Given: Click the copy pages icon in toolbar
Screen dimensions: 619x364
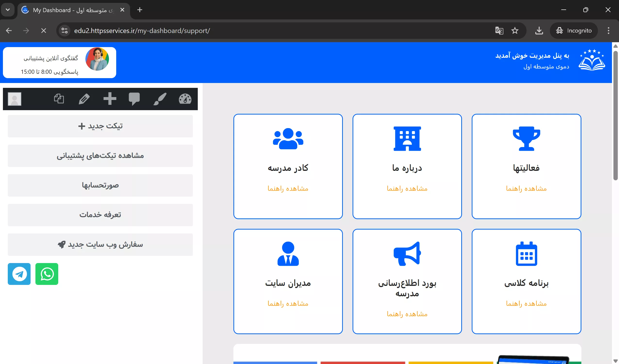Looking at the screenshot, I should pyautogui.click(x=59, y=99).
